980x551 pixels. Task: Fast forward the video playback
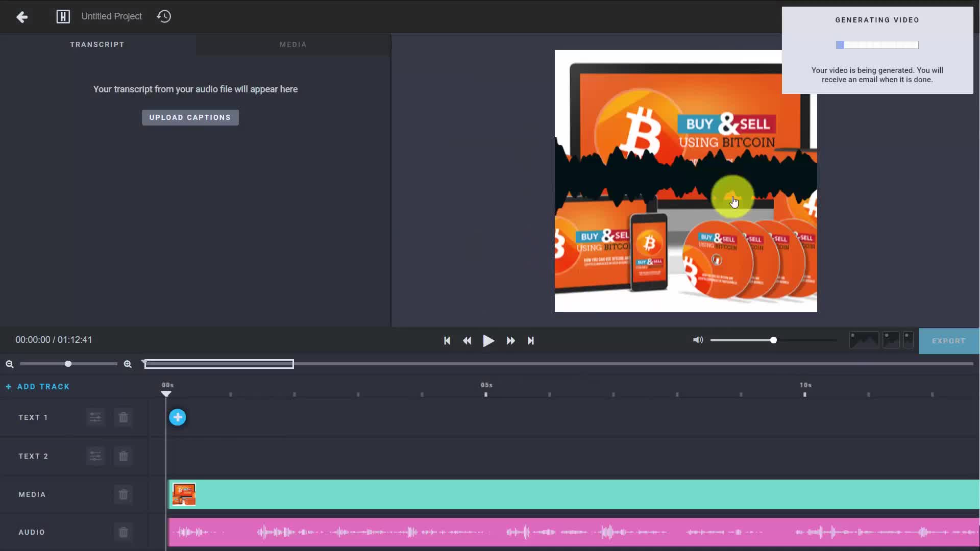(x=510, y=340)
